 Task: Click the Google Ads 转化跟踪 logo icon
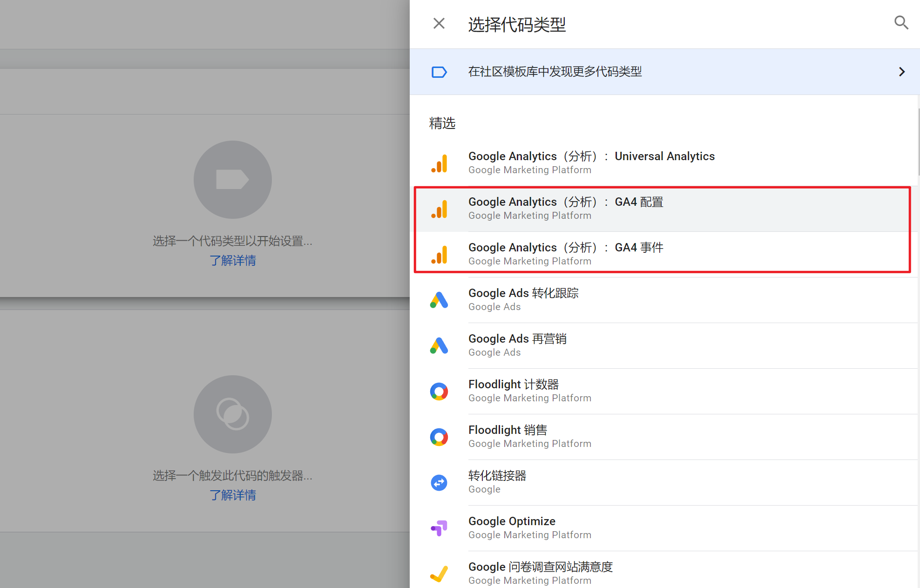tap(439, 300)
